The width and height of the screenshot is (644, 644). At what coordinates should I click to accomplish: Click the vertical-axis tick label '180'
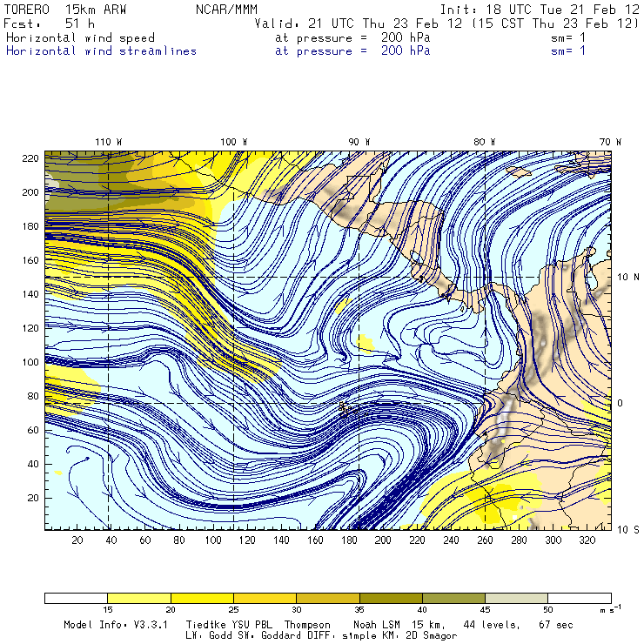pos(30,226)
